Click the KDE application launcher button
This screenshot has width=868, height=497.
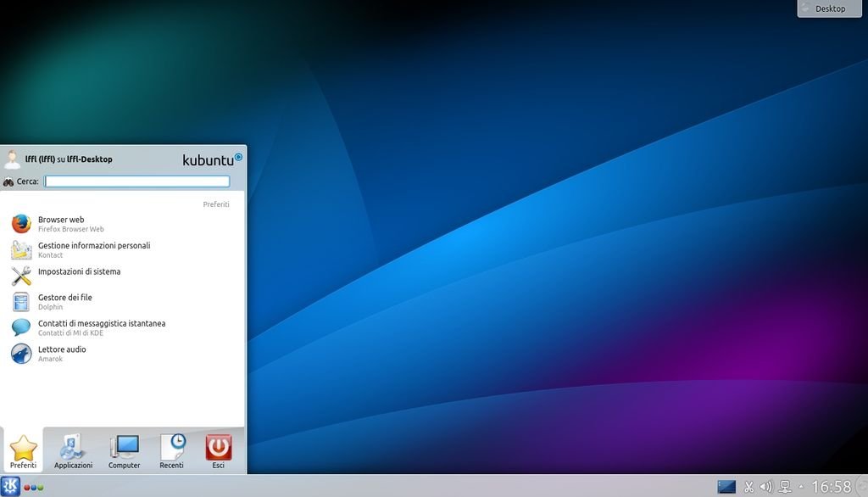point(10,487)
